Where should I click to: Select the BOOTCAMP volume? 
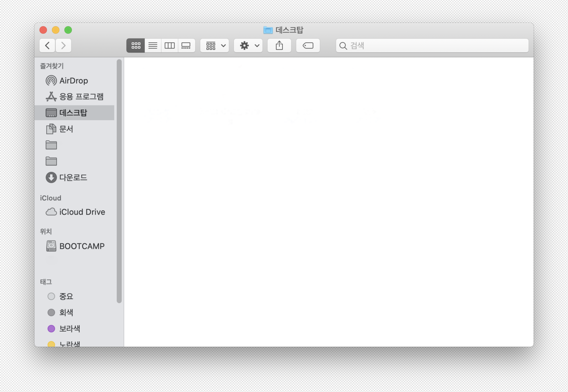coord(82,246)
